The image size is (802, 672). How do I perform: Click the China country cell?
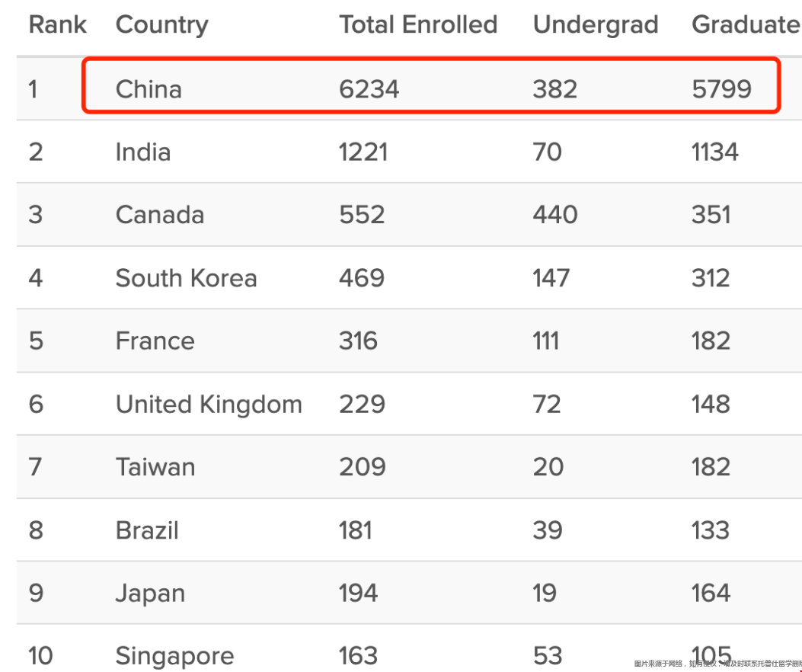149,89
